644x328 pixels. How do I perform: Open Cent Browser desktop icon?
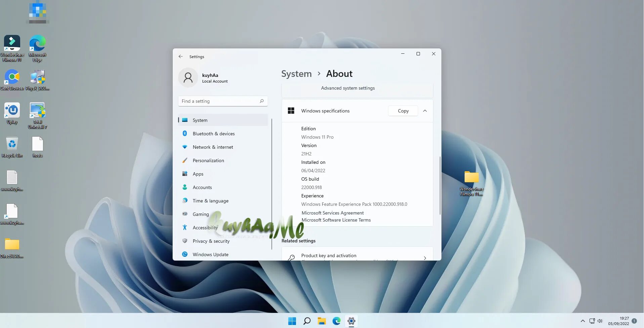click(x=12, y=80)
